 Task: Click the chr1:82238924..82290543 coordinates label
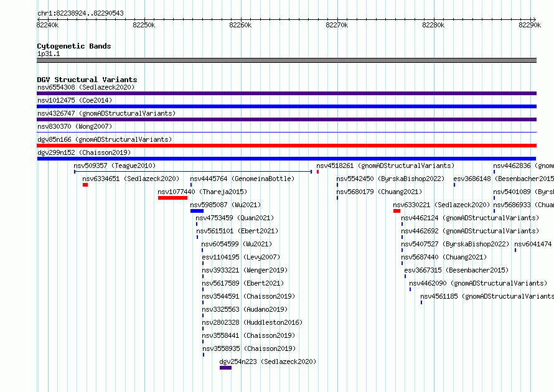(x=80, y=13)
